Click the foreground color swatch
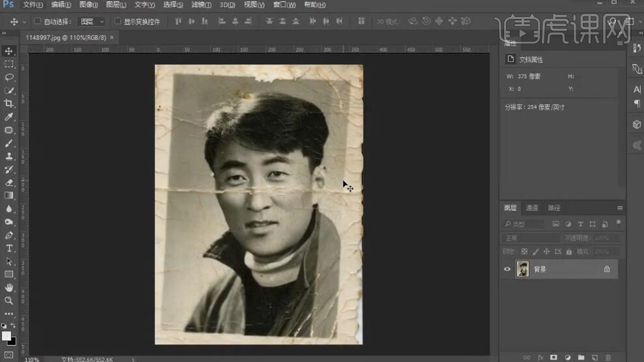Screen dimensions: 644x362 point(6,336)
